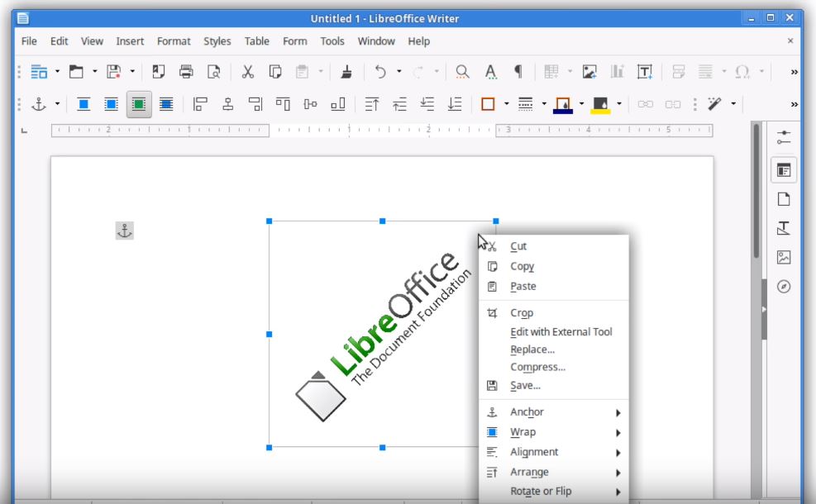
Task: Choose Replace... from the context menu
Action: [x=554, y=349]
